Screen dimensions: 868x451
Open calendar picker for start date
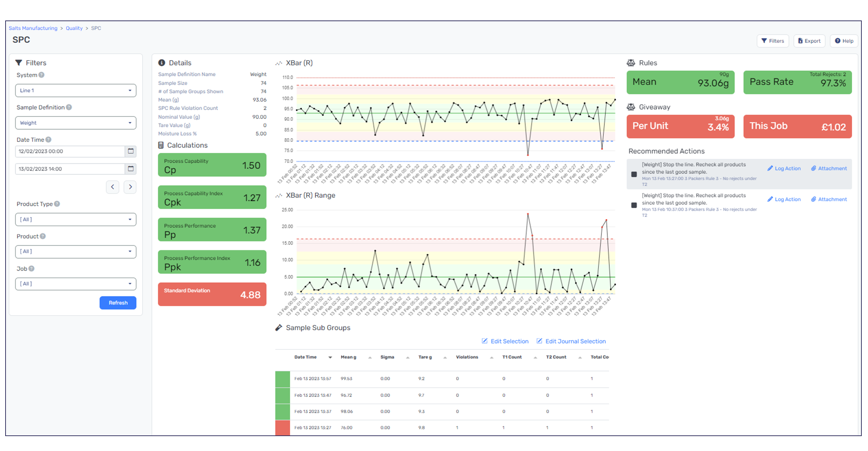pos(131,151)
